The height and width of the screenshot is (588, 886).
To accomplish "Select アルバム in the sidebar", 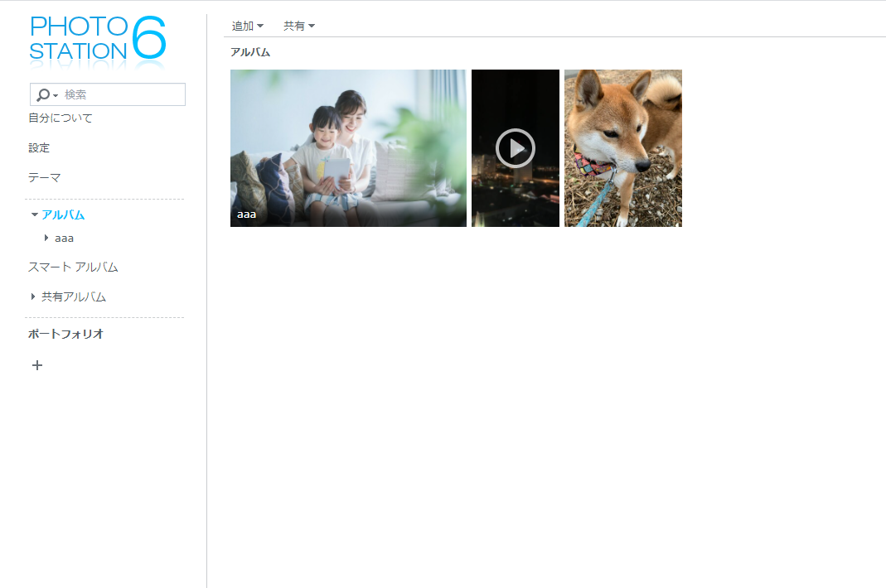I will (x=63, y=214).
